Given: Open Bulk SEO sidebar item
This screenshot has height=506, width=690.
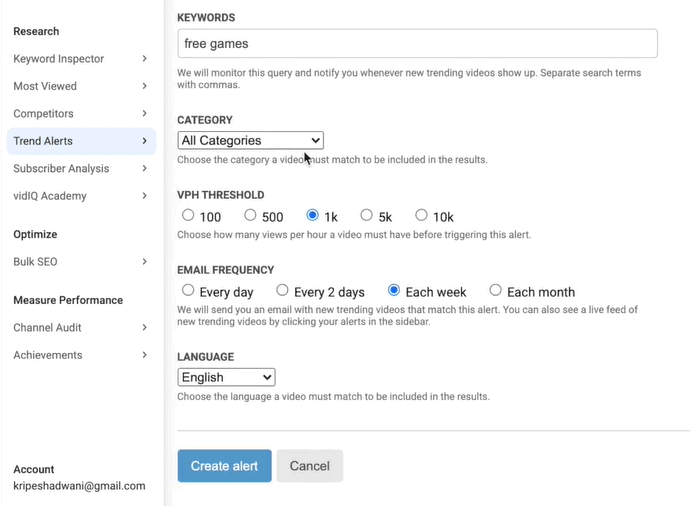Looking at the screenshot, I should [35, 262].
